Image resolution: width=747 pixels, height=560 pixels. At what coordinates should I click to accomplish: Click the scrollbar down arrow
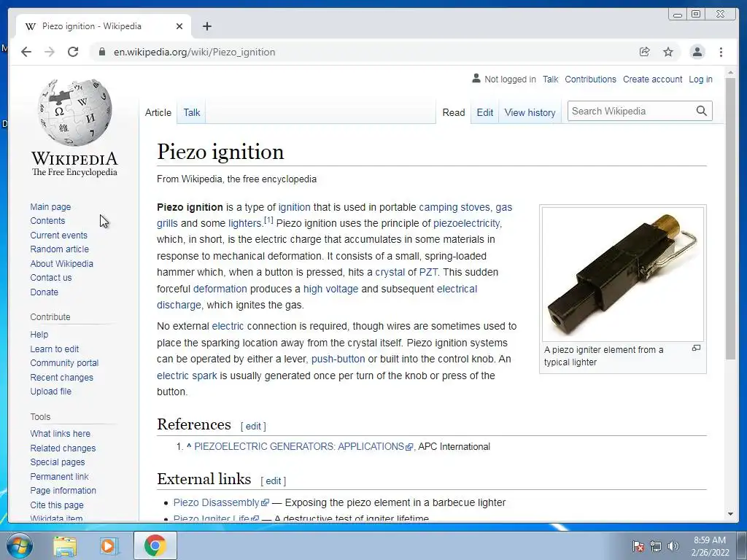tap(730, 514)
